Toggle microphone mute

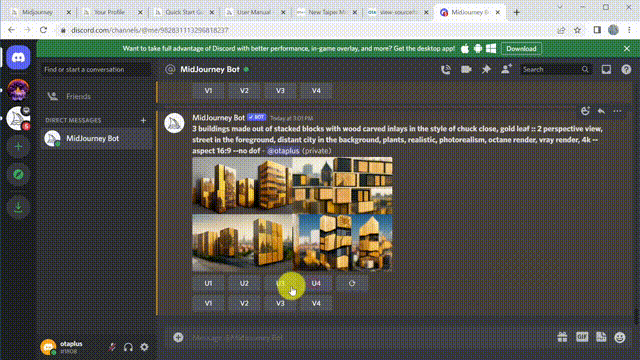(112, 347)
